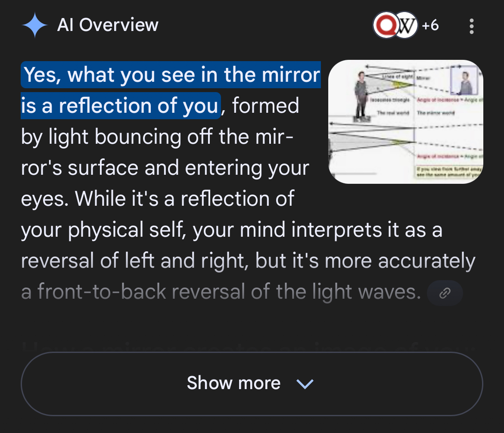The image size is (504, 433).
Task: Click the word "formed" in the answer
Action: click(265, 106)
